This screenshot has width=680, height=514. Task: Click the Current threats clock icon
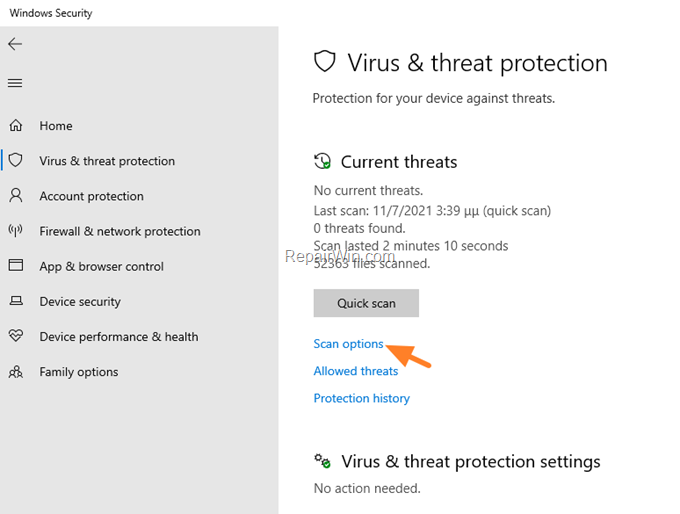322,161
